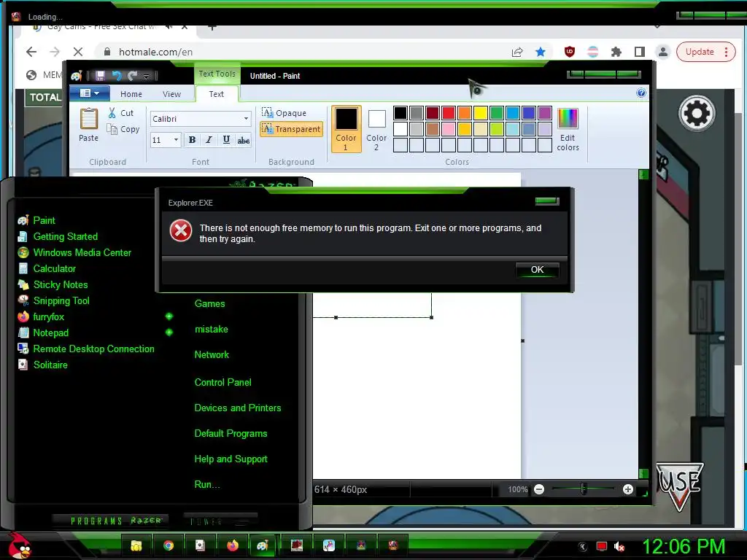747x560 pixels.
Task: Expand the Notepad jump list arrow
Action: pyautogui.click(x=169, y=332)
